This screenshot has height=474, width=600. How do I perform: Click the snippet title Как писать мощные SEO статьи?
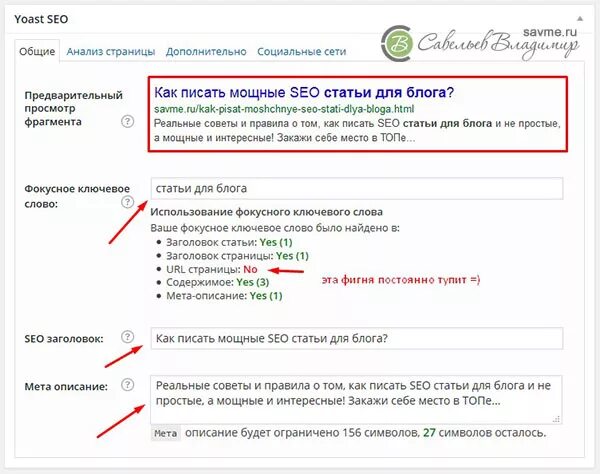click(x=304, y=92)
